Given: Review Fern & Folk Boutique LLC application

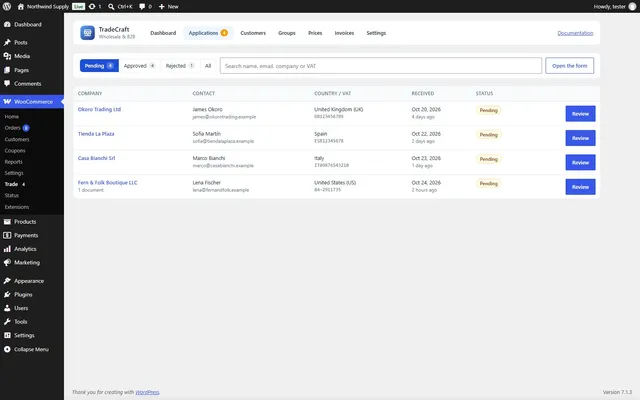Looking at the screenshot, I should (x=580, y=187).
